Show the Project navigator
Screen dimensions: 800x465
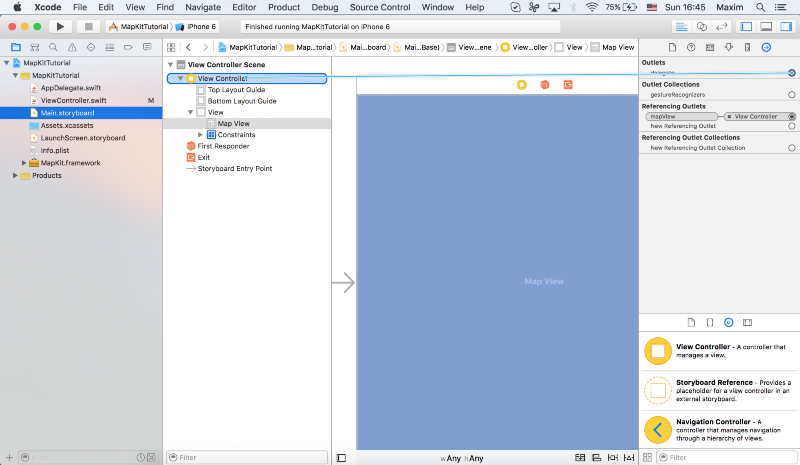pos(16,47)
